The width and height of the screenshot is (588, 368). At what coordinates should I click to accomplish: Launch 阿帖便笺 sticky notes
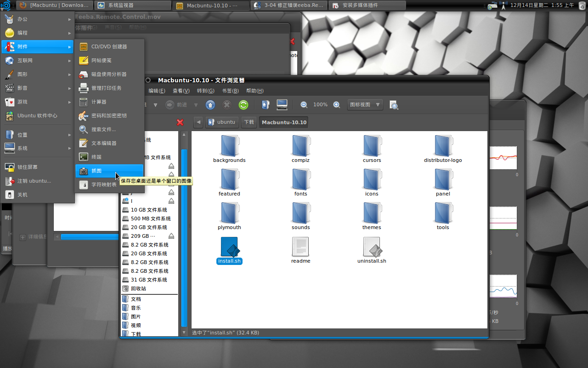(x=109, y=60)
